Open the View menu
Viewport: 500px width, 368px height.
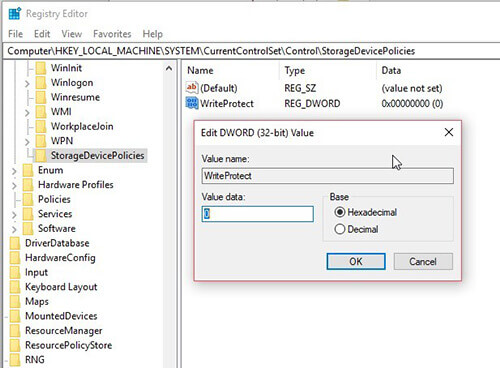click(72, 34)
